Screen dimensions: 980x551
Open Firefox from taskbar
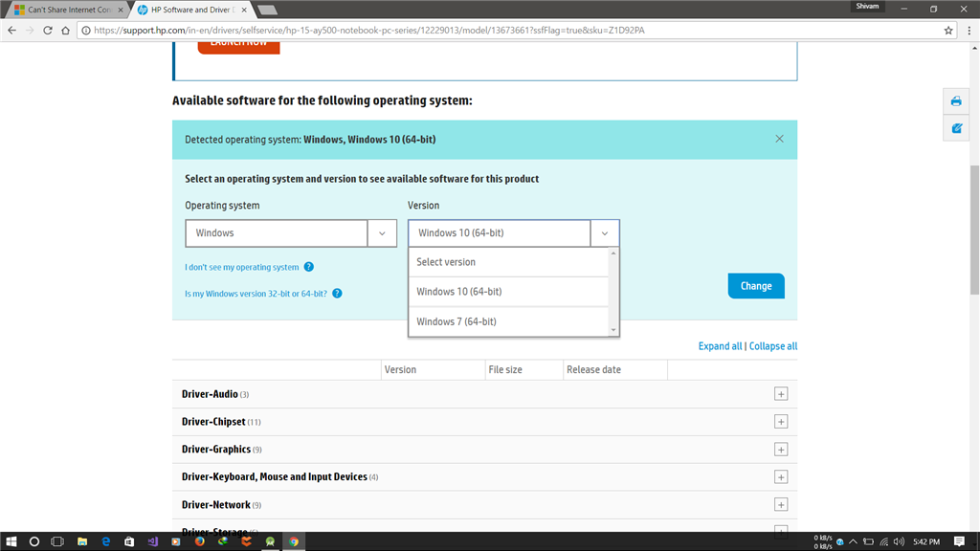point(199,541)
